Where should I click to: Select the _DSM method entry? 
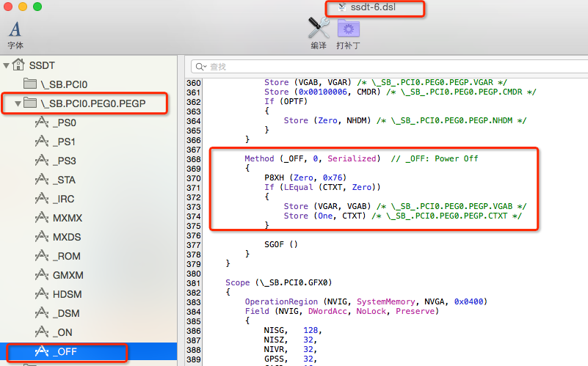tap(66, 313)
